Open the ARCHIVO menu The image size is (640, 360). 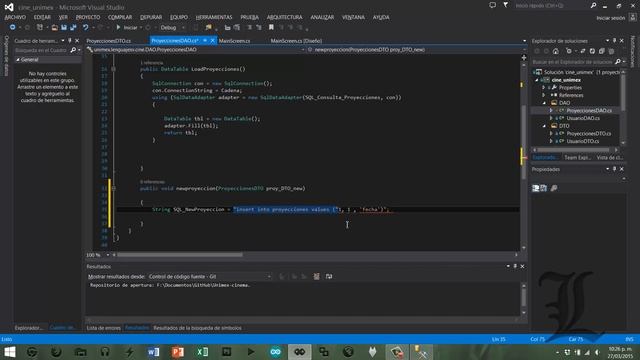point(15,17)
